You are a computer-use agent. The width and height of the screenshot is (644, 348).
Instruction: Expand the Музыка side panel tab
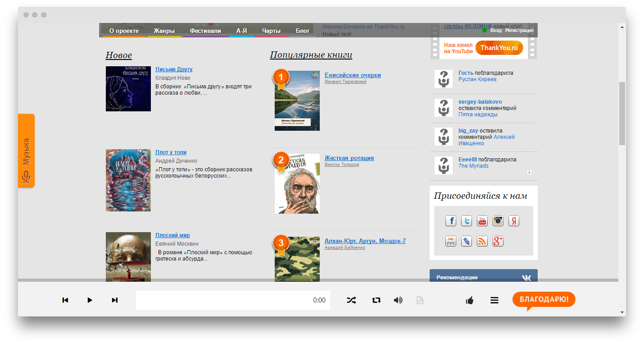26,151
